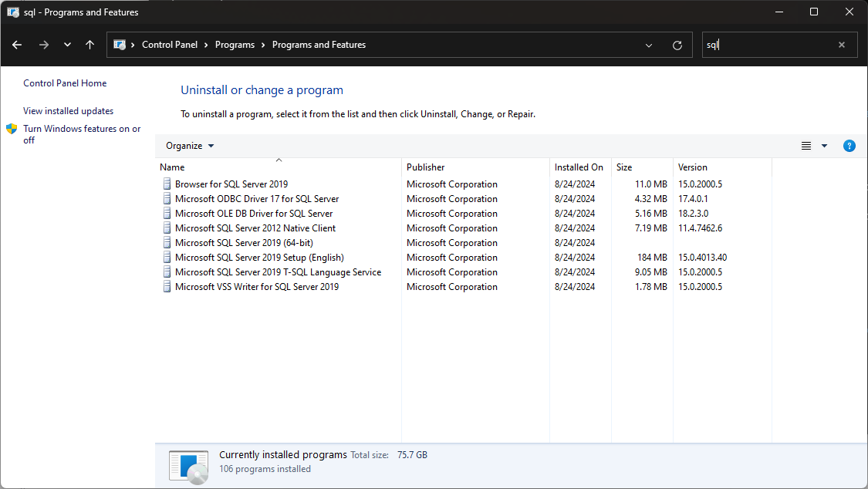Image resolution: width=868 pixels, height=489 pixels.
Task: Click icon of Microsoft VSS Writer row
Action: coord(167,287)
